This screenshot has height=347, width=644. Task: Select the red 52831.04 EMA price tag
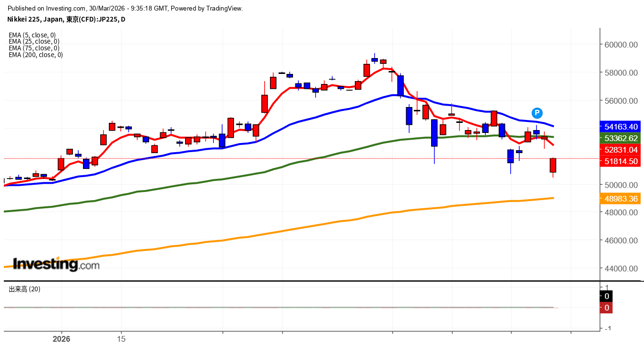pos(621,150)
